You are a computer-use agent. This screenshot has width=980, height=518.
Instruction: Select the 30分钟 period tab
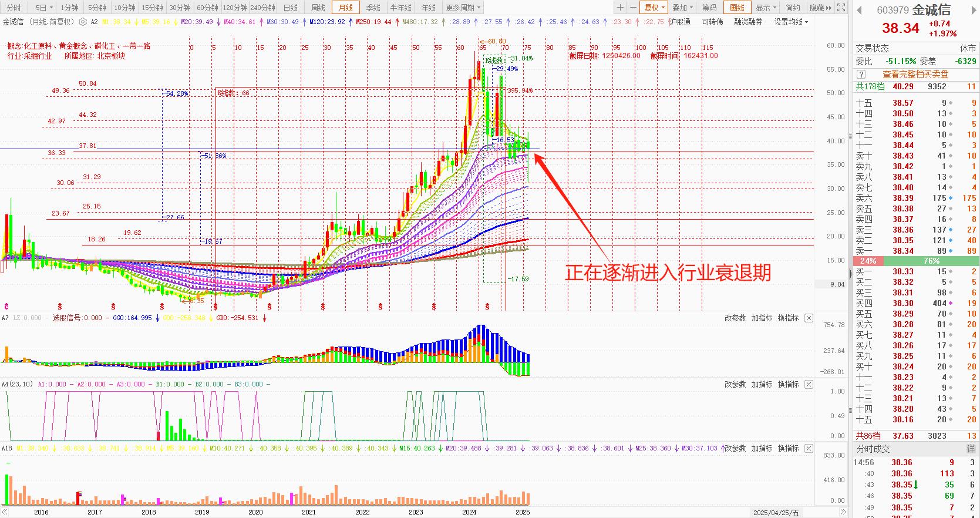tap(180, 8)
